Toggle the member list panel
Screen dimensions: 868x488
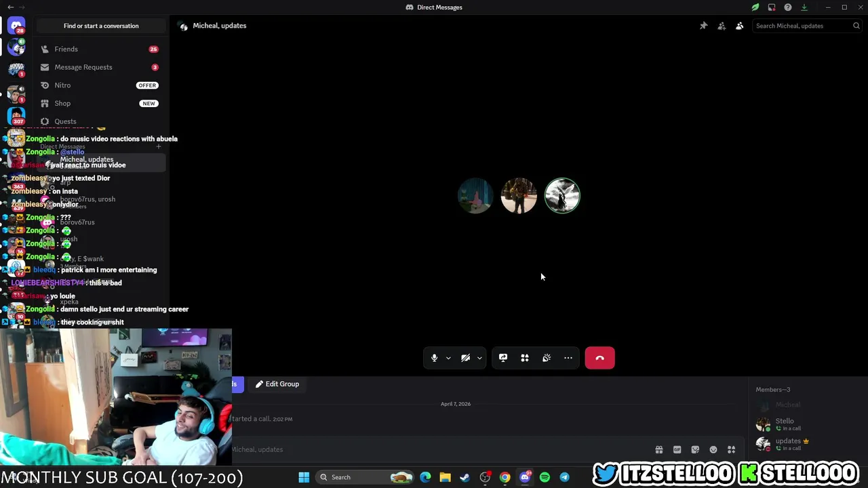(739, 26)
